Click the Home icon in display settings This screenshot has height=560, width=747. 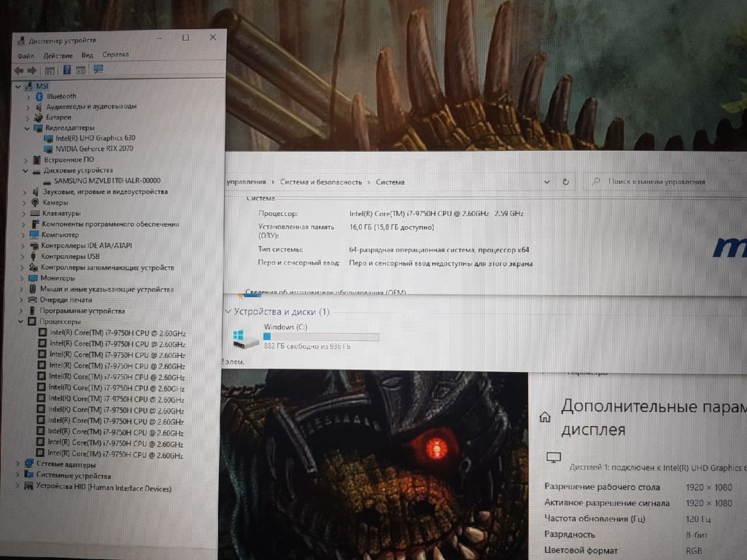point(544,418)
